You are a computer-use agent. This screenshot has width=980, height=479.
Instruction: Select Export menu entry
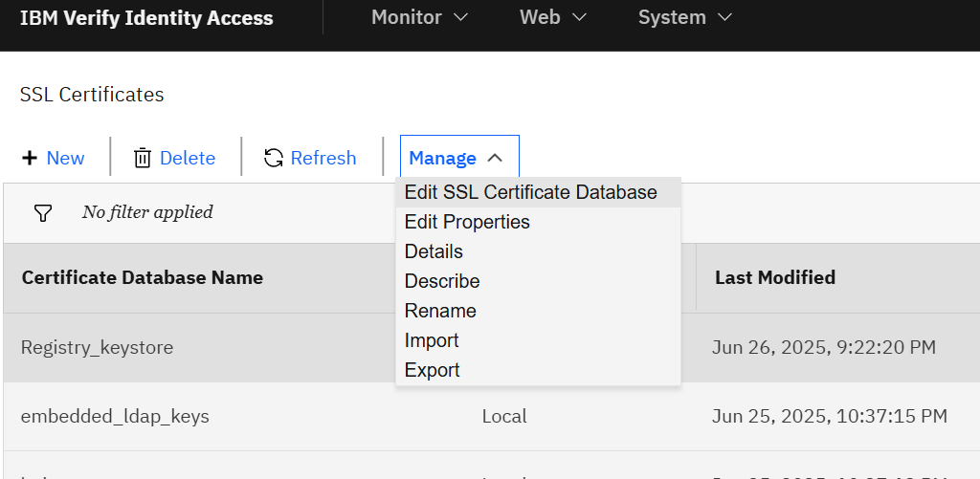click(433, 370)
